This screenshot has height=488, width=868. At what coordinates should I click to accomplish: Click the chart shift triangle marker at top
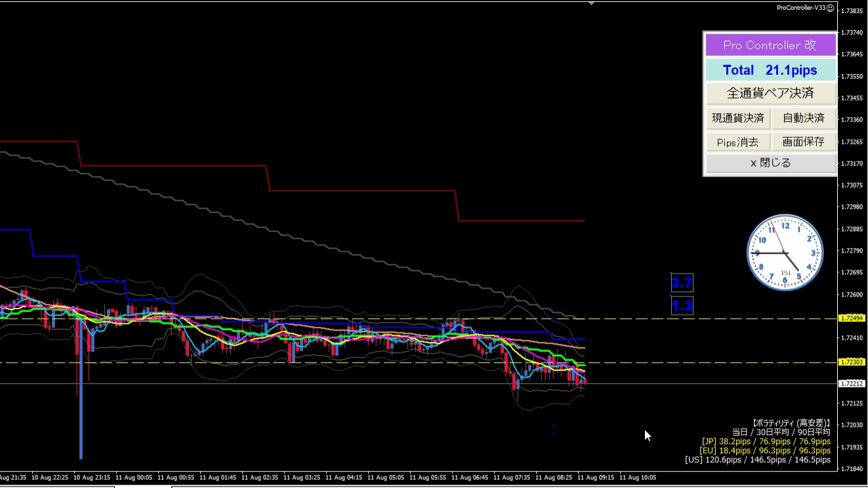click(x=591, y=3)
